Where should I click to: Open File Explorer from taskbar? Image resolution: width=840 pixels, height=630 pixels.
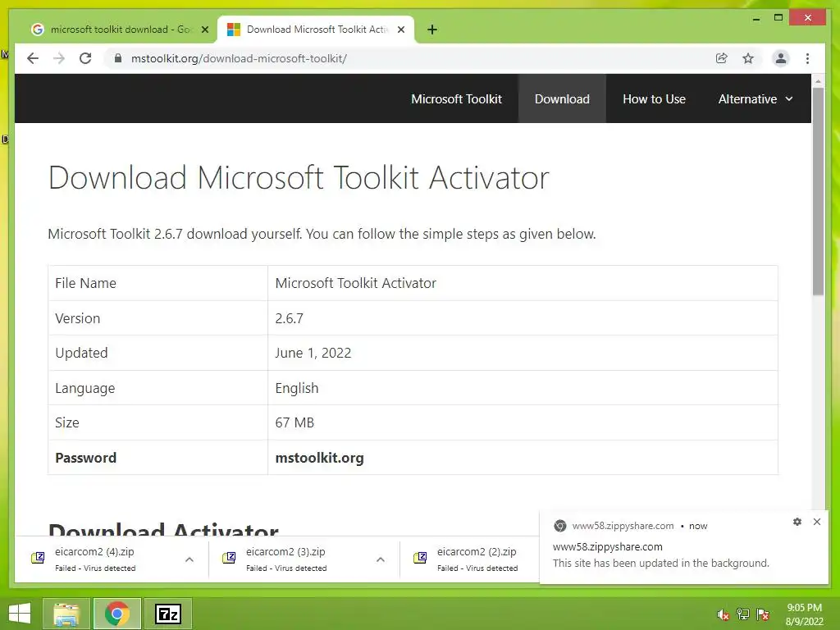(x=66, y=614)
